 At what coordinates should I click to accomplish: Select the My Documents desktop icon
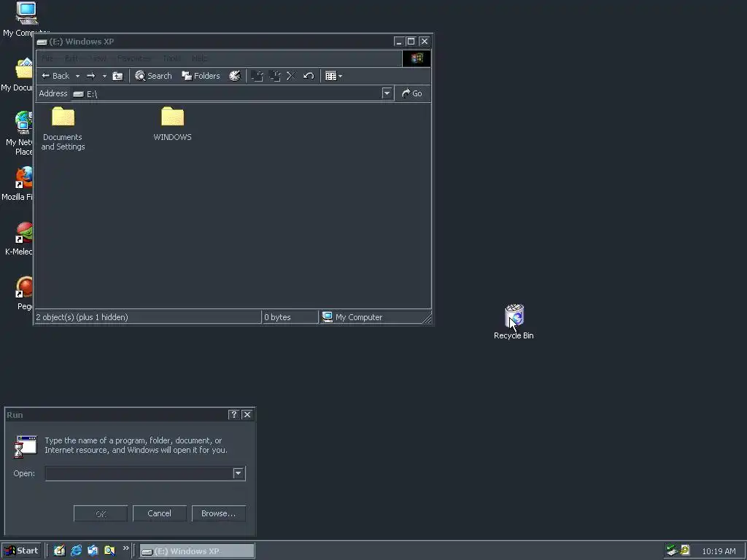click(x=19, y=75)
